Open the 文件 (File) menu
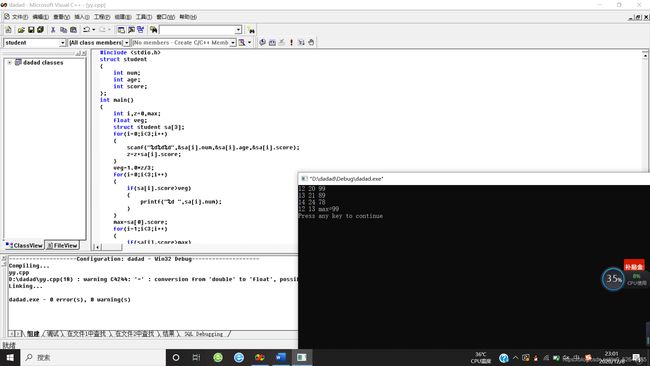650x366 pixels. point(19,17)
